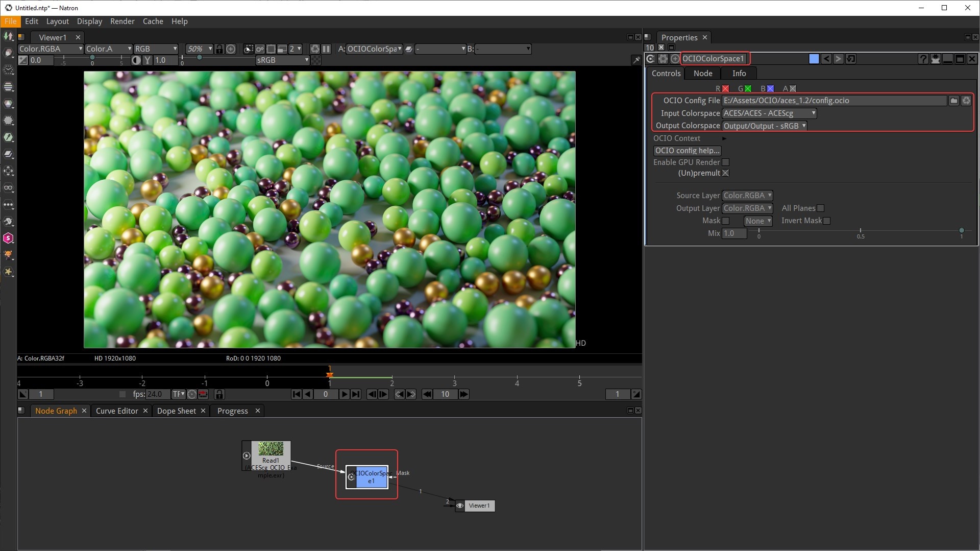
Task: Open the Node tab in Properties
Action: 702,74
